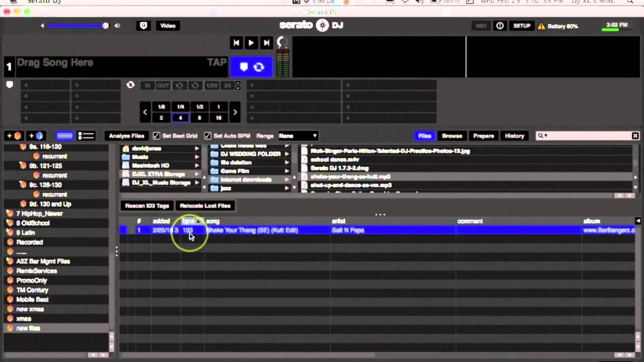Sort the track list by artist column
Screen dimensions: 644x362
point(392,221)
